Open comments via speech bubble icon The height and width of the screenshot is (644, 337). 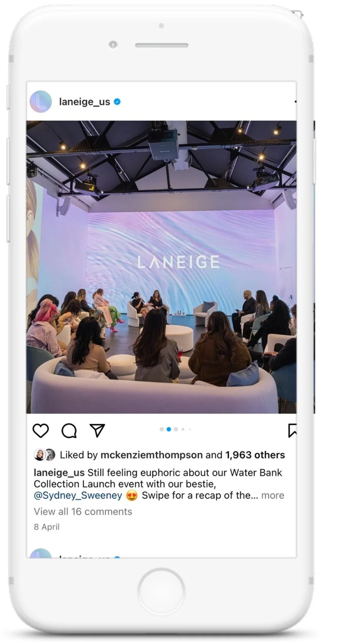69,431
